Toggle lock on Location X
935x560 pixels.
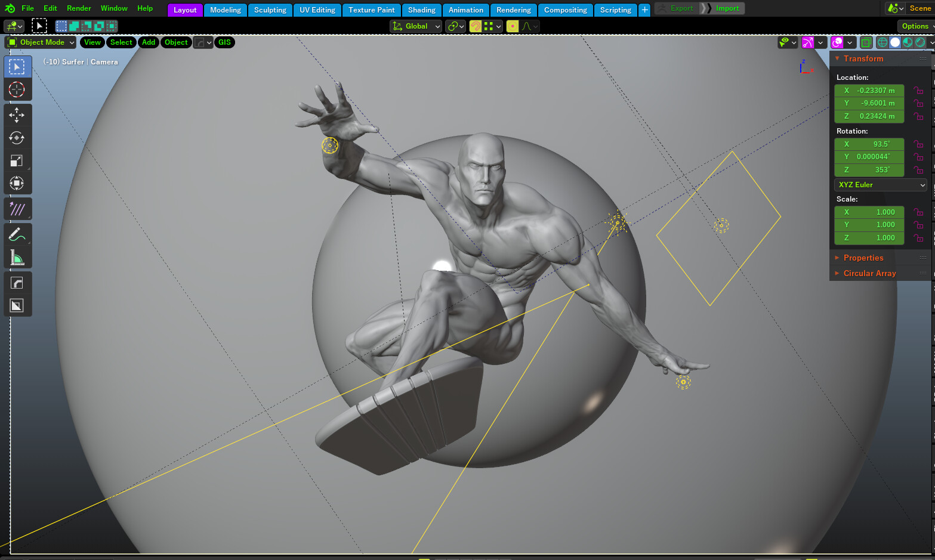pyautogui.click(x=919, y=91)
